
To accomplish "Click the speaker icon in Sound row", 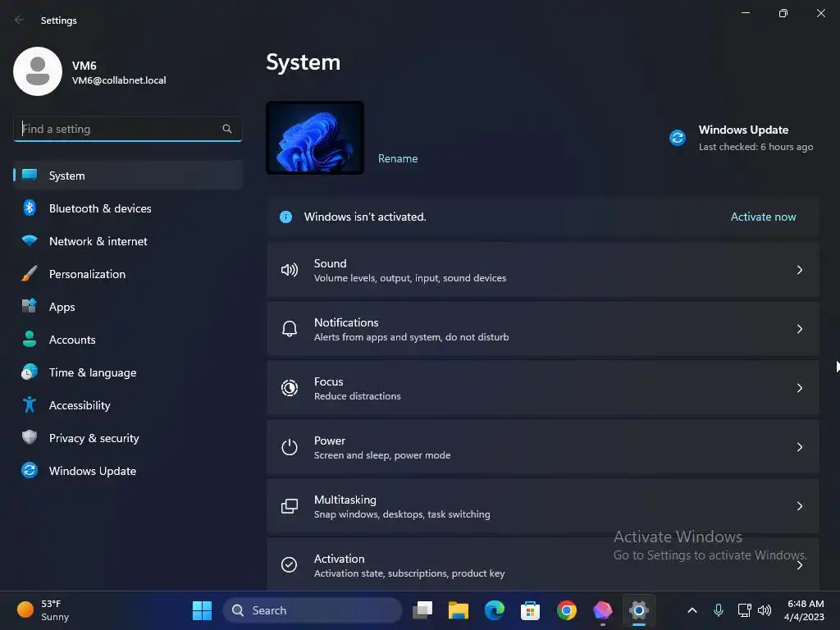I will click(x=290, y=270).
